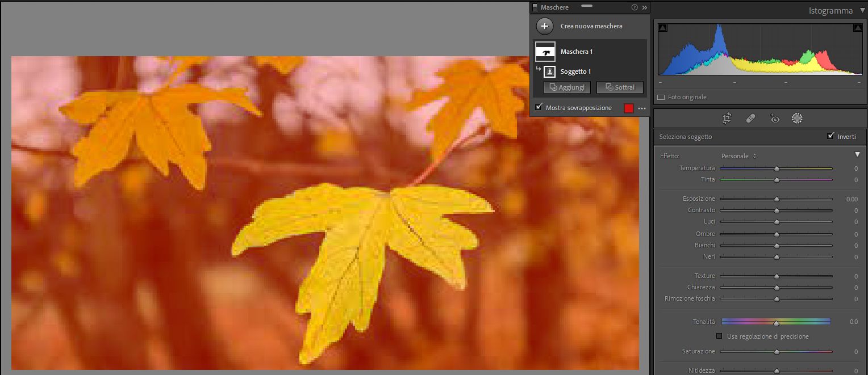Click the Seleziona soggetto label

686,137
